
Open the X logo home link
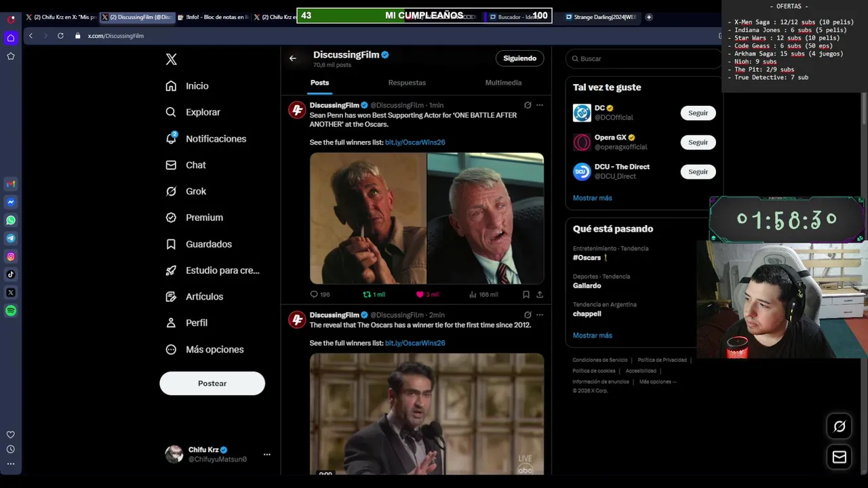coord(171,60)
